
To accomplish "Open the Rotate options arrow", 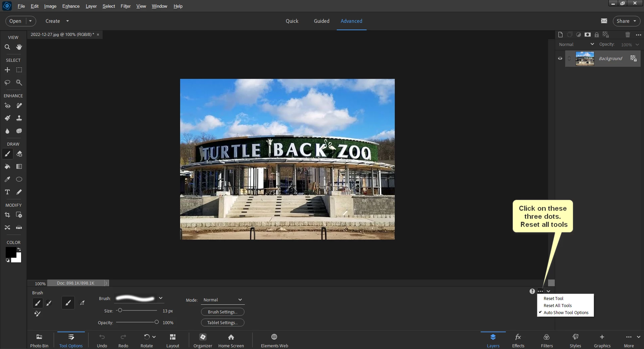I will point(154,337).
